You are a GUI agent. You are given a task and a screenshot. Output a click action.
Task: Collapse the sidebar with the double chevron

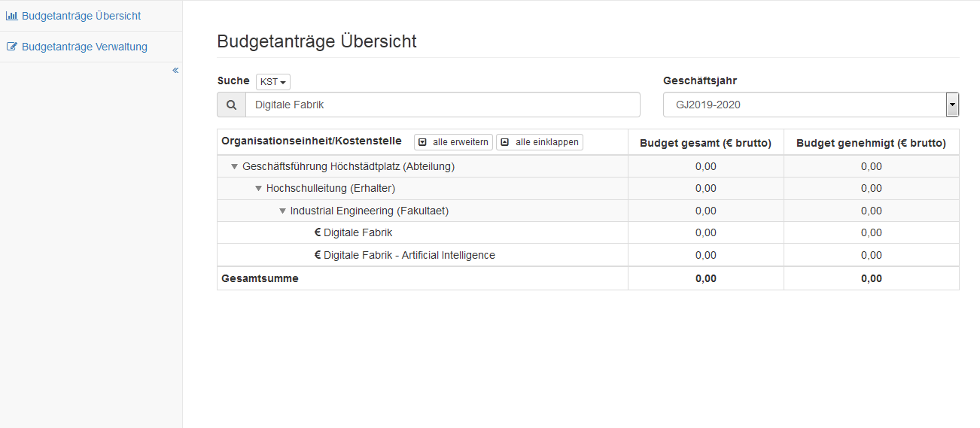pyautogui.click(x=175, y=70)
